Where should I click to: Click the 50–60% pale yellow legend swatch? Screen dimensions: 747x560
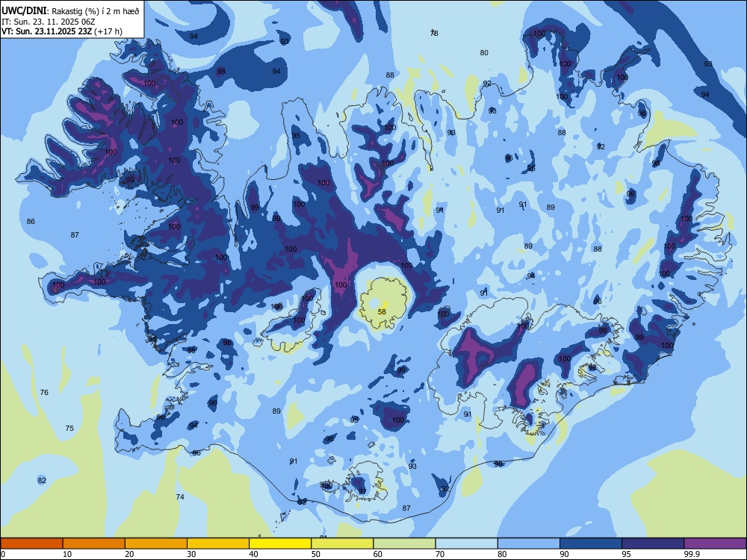pos(342,544)
